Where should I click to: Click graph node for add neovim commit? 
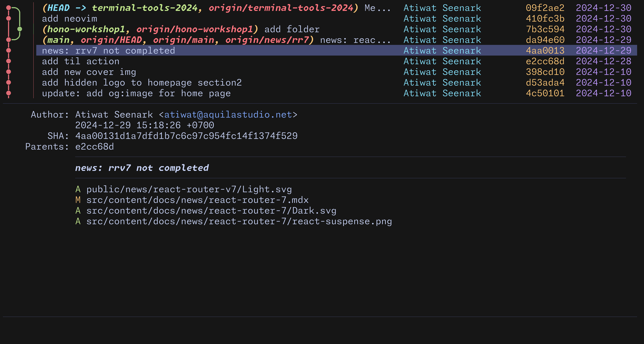pyautogui.click(x=8, y=18)
